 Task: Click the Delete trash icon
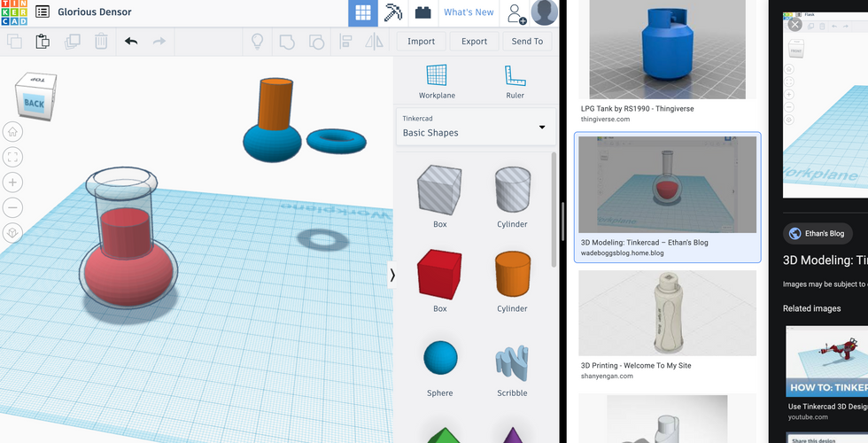[101, 42]
